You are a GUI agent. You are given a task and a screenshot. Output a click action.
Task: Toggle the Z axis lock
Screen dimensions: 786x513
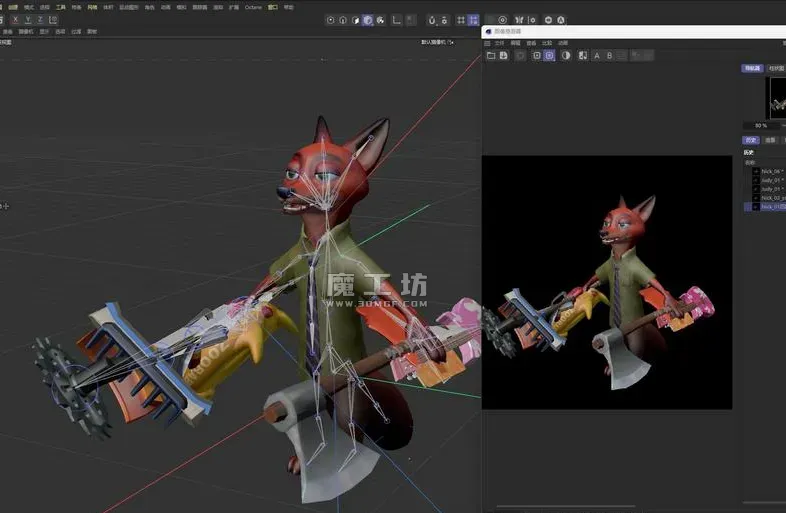[39, 20]
